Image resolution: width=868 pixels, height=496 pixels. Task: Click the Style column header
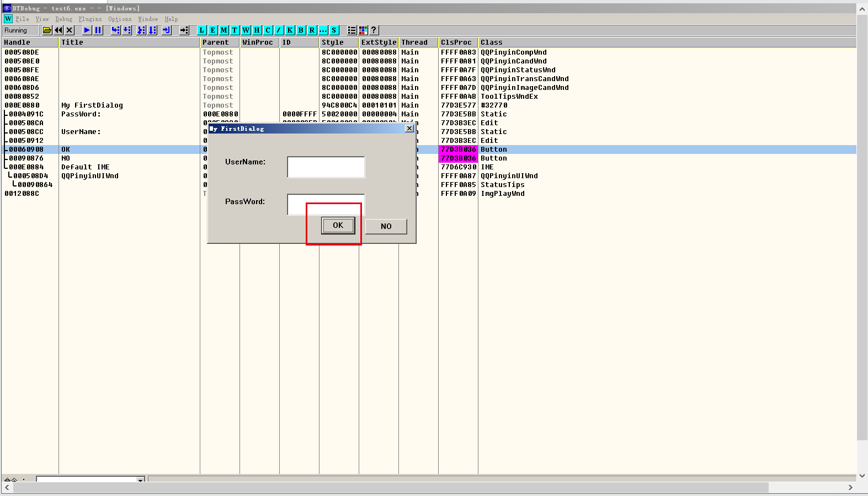coord(339,42)
